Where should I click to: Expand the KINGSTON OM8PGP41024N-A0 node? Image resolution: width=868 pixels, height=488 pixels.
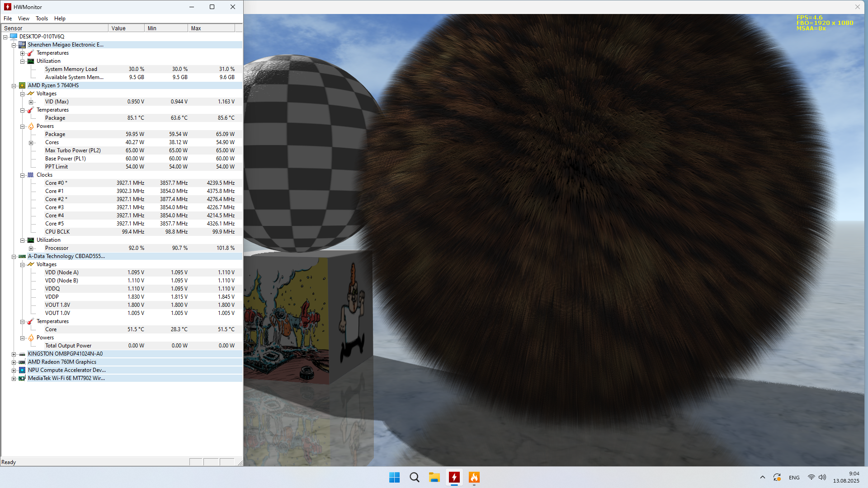14,354
